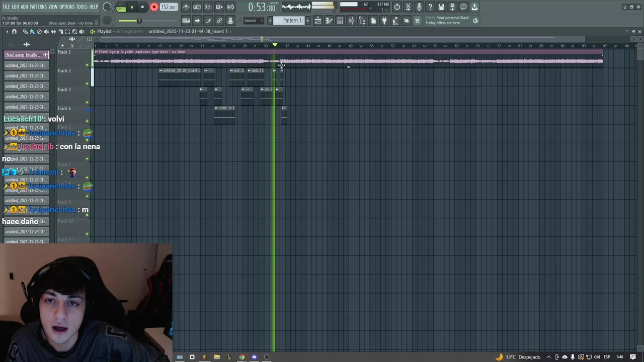Image resolution: width=644 pixels, height=362 pixels.
Task: Select the (free) ayerp bryalle clip in picker
Action: coord(27,55)
